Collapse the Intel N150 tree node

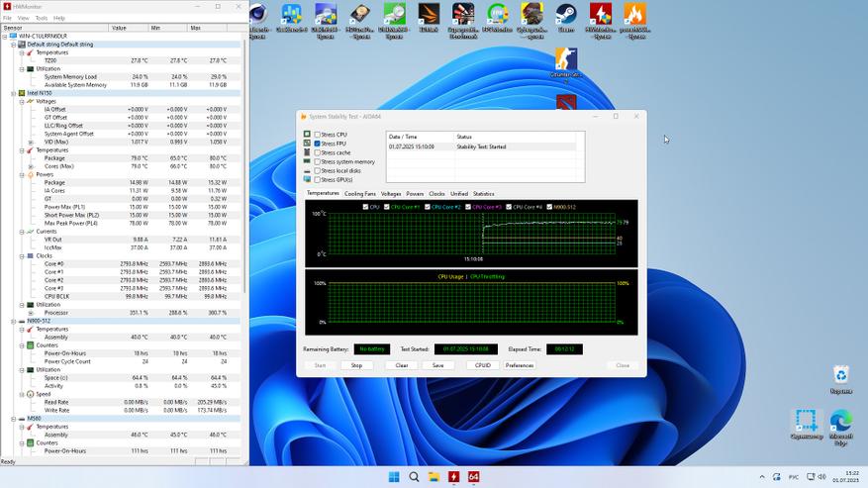[14, 93]
